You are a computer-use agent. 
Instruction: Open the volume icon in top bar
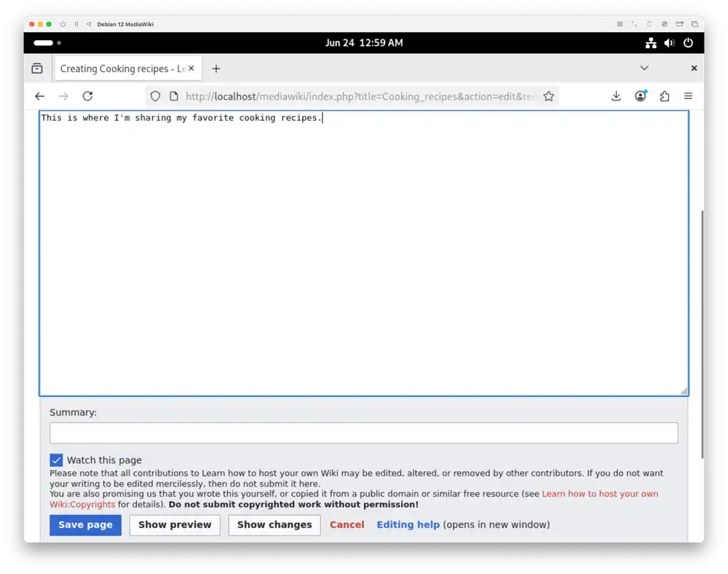(x=670, y=43)
